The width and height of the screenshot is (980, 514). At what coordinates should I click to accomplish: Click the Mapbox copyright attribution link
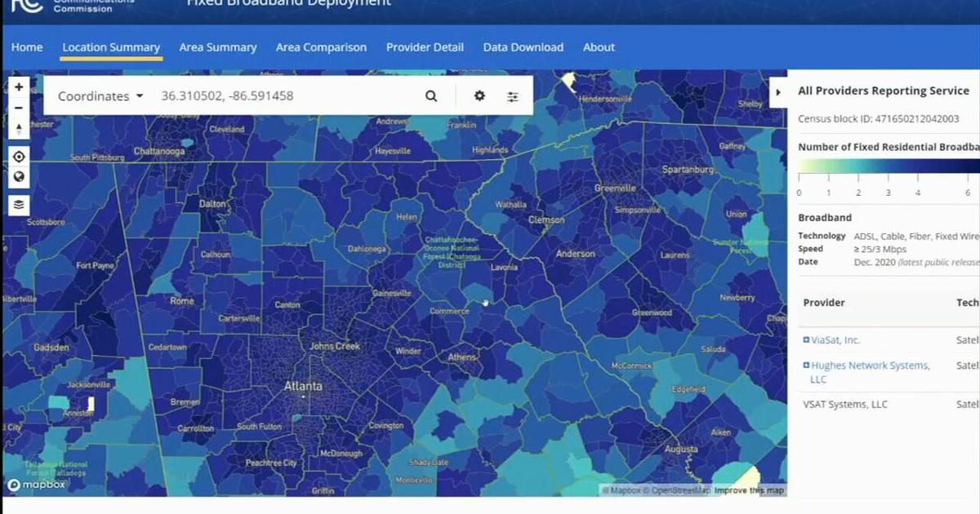(620, 490)
